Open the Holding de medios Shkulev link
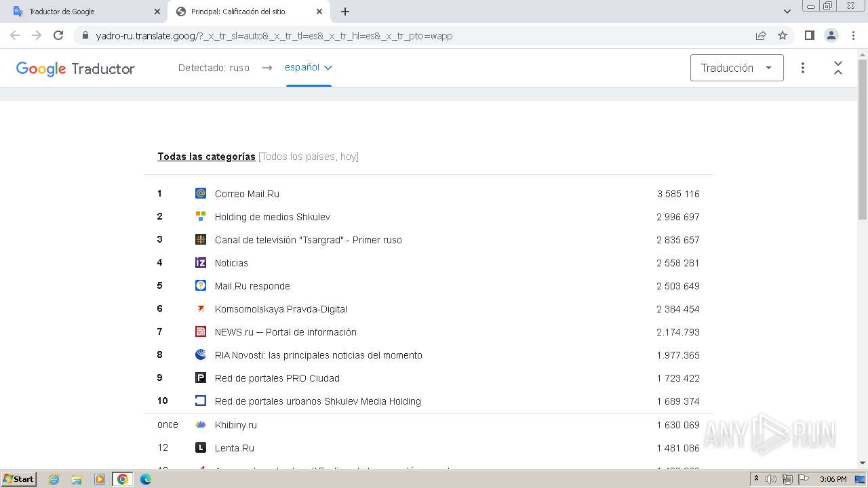The height and width of the screenshot is (488, 868). tap(273, 217)
